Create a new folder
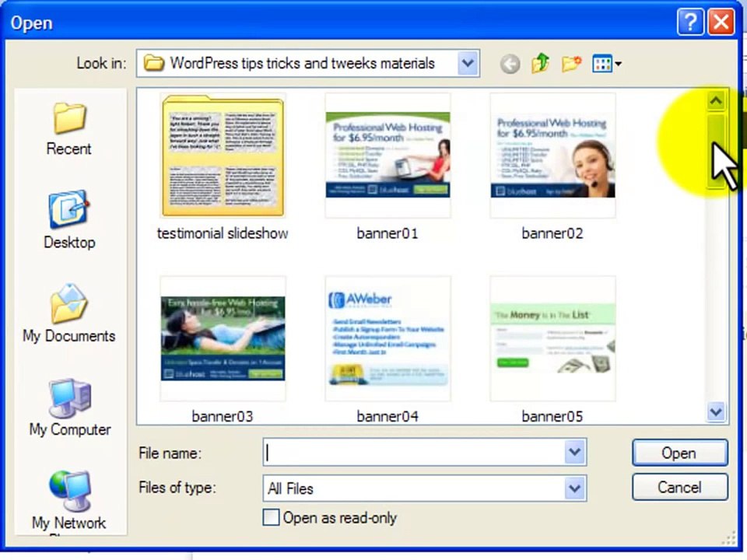The height and width of the screenshot is (560, 747). click(x=571, y=63)
